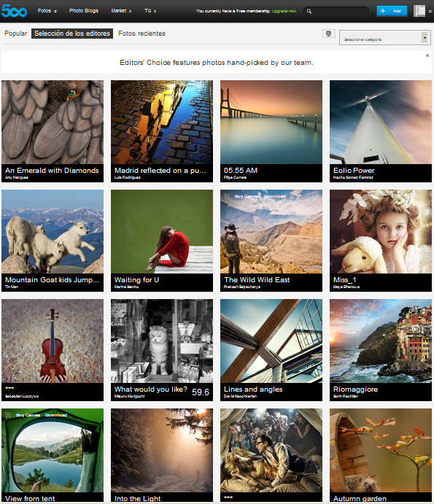Open the 05.55 AM bridge photo
The height and width of the screenshot is (504, 434).
271,122
